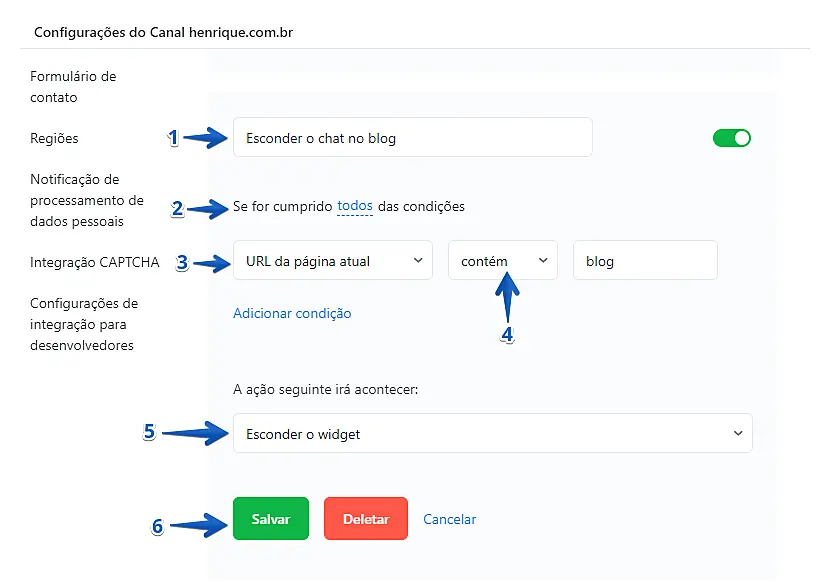818x583 pixels.
Task: Click the chevron arrow in 'contém' dropdown
Action: tap(543, 261)
